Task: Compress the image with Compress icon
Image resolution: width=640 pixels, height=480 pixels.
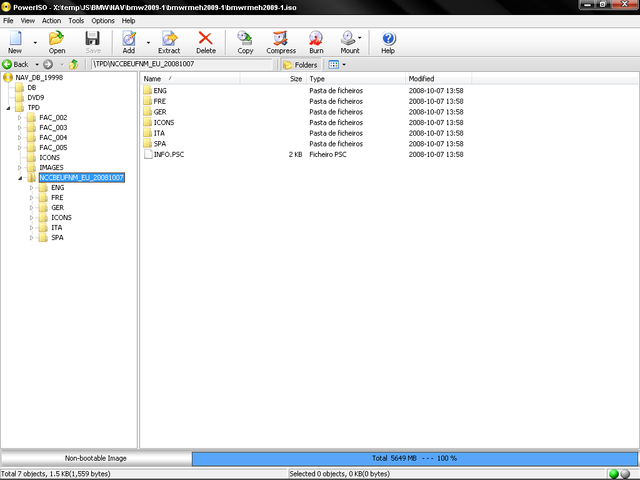Action: coord(281,39)
